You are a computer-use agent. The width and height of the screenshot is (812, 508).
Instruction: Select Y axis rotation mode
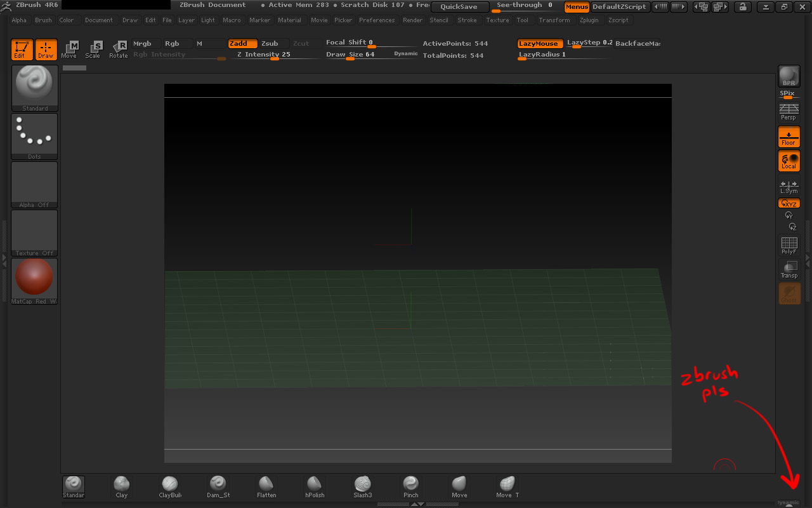pyautogui.click(x=789, y=215)
